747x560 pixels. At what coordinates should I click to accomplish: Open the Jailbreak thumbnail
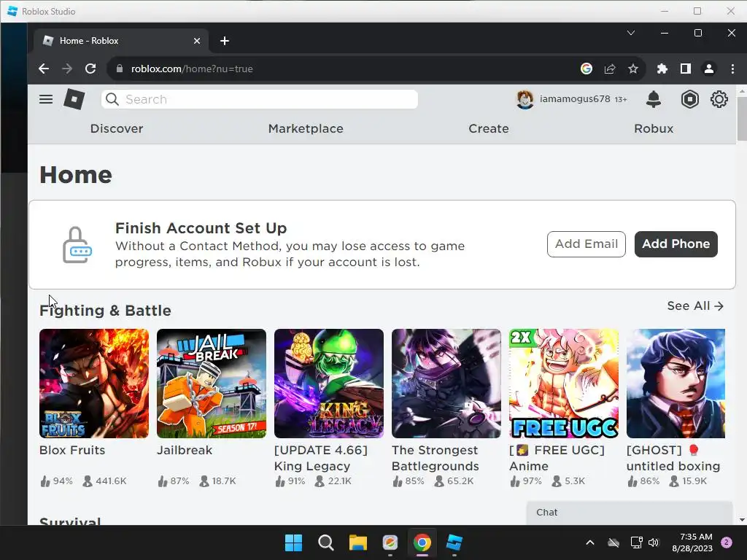(x=212, y=384)
